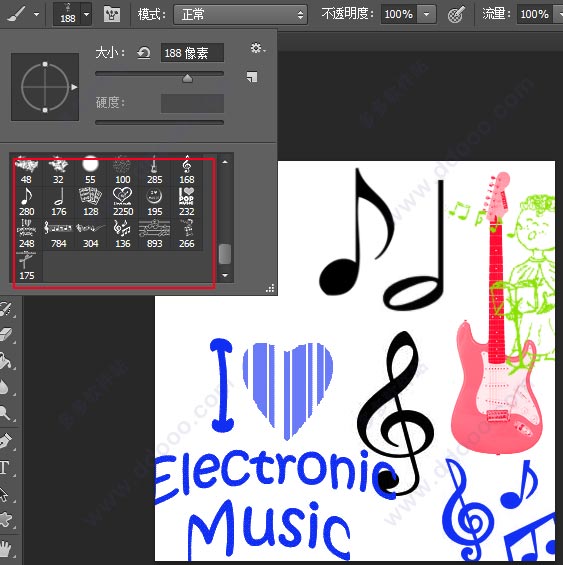Toggle the pressure-for-opacity tablet icon
This screenshot has width=563, height=565.
tap(456, 15)
